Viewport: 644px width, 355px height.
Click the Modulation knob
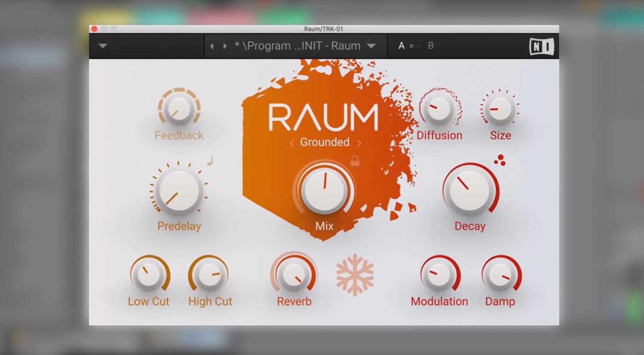pyautogui.click(x=440, y=274)
